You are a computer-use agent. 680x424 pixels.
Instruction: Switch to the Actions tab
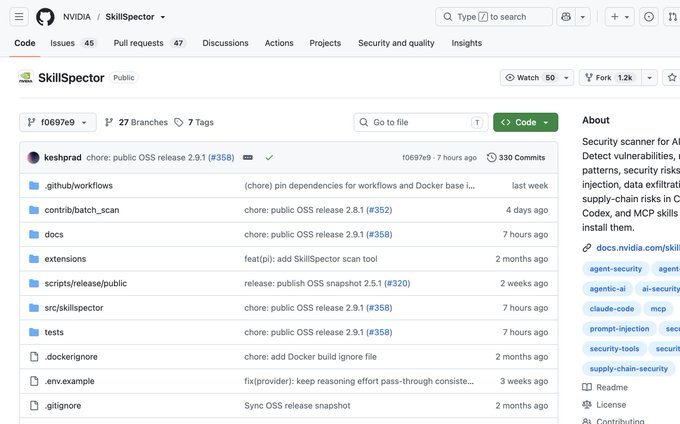point(279,43)
